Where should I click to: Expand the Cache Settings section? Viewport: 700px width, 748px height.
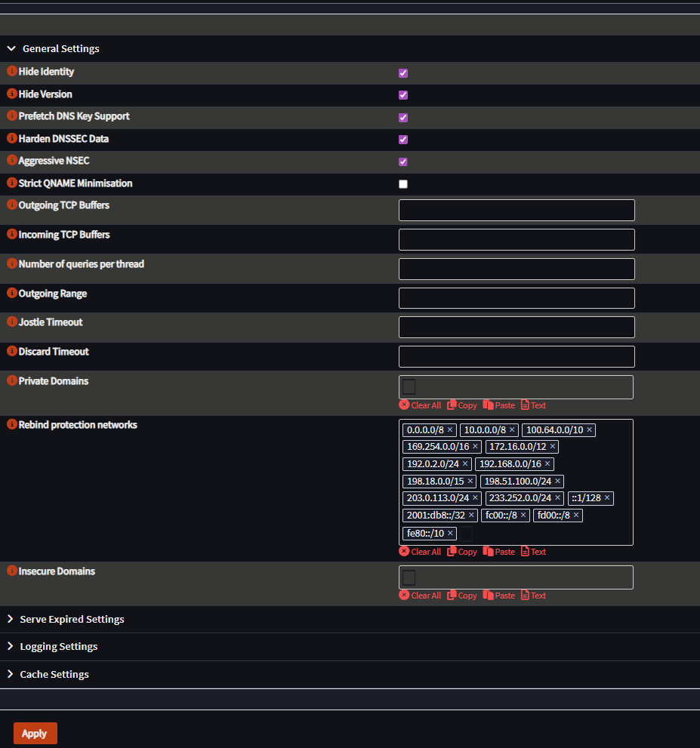pyautogui.click(x=54, y=674)
